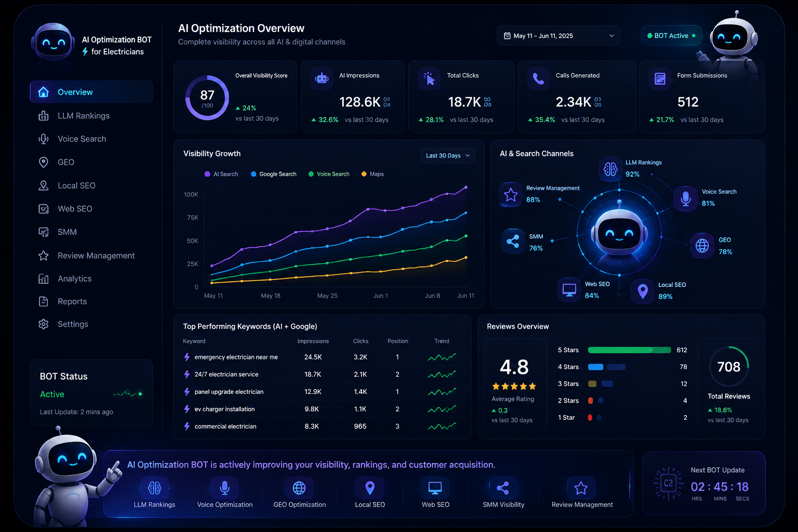Click the Calls Generated phone icon
798x532 pixels.
pos(538,79)
